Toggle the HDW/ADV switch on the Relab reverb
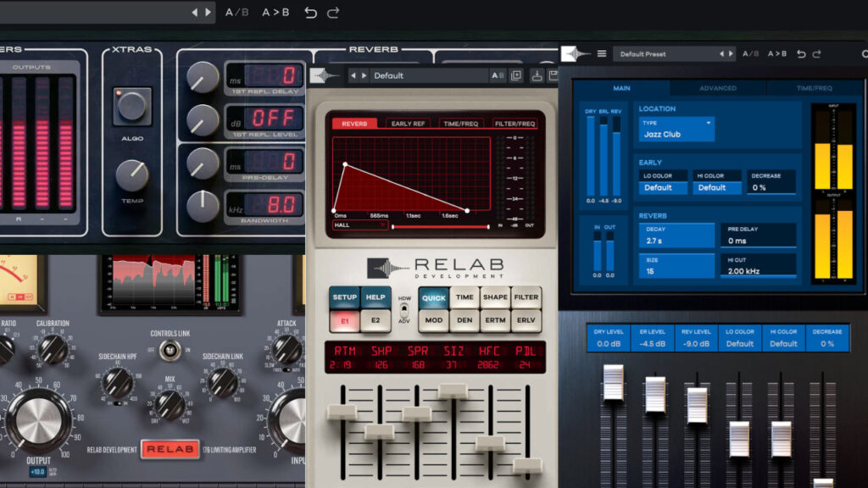 [404, 309]
